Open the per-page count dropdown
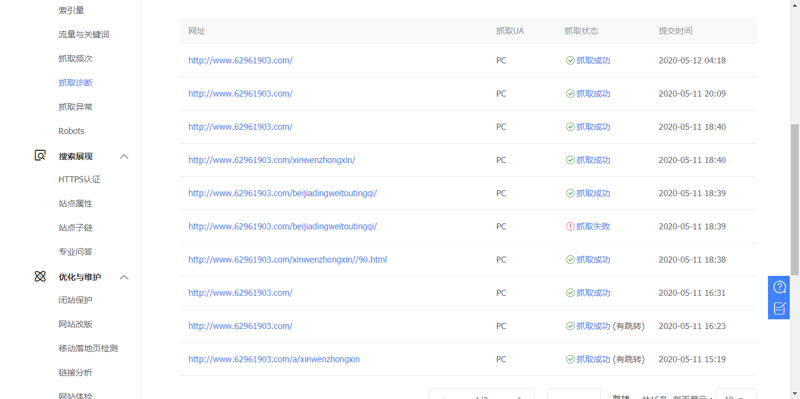The image size is (800, 399). 736,394
